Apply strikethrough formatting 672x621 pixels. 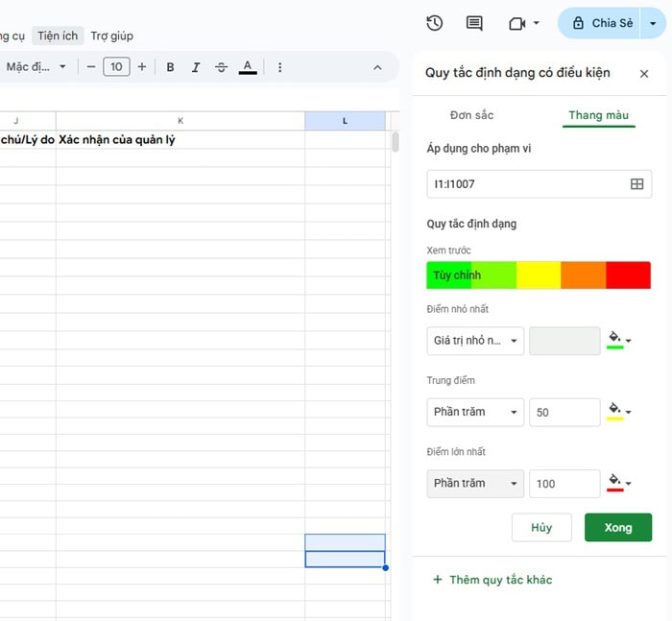(x=222, y=67)
